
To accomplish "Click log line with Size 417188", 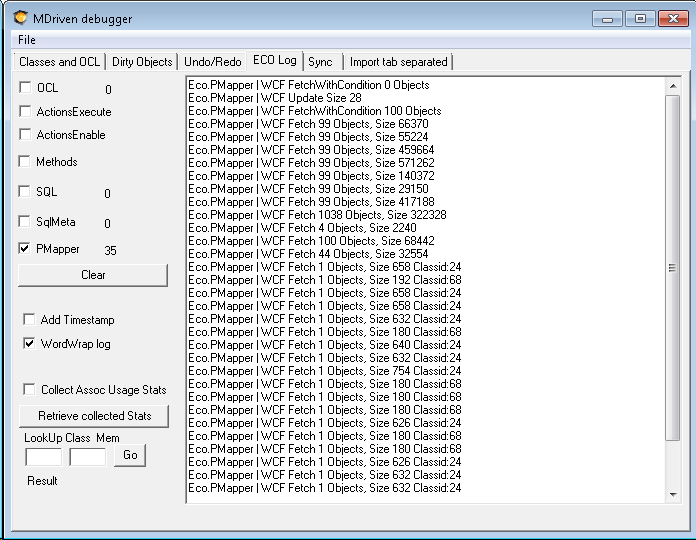I will 311,202.
